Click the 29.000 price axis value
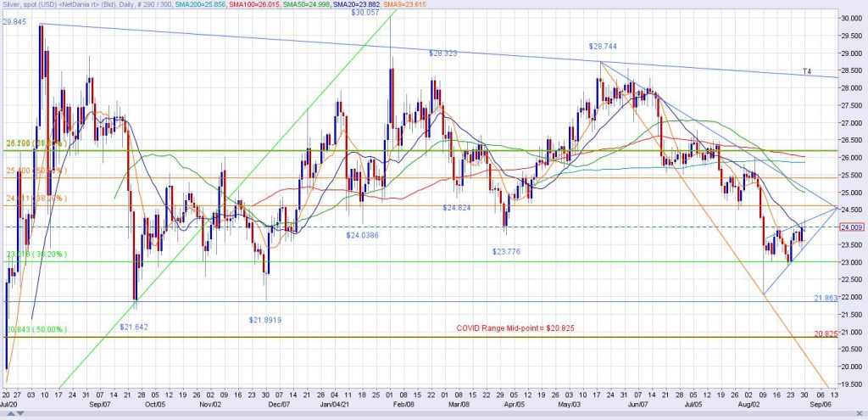The image size is (868, 420). coord(853,53)
